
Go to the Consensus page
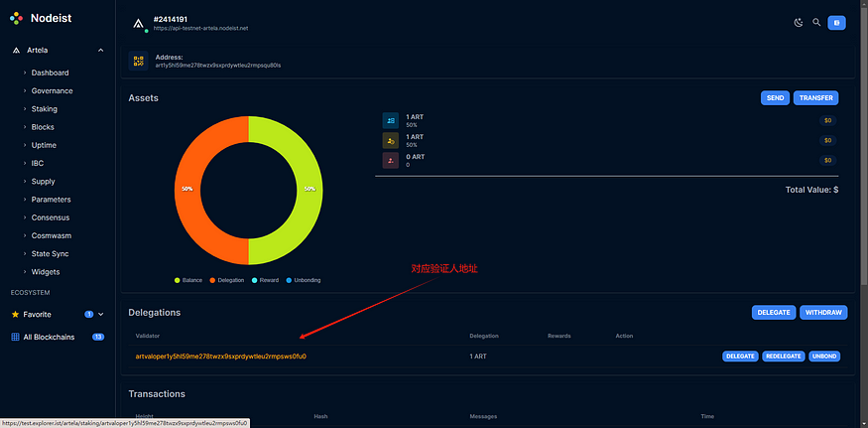(51, 217)
